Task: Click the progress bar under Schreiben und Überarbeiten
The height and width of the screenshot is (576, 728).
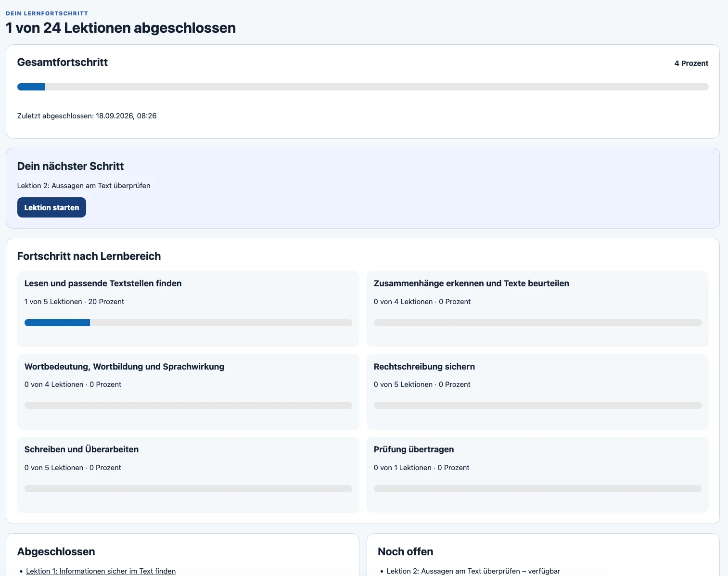Action: 188,489
